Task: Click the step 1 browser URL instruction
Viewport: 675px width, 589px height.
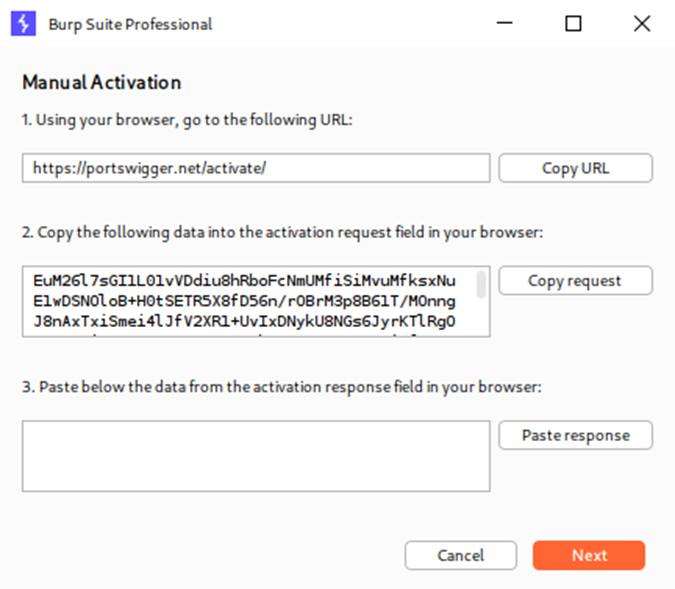Action: tap(187, 120)
